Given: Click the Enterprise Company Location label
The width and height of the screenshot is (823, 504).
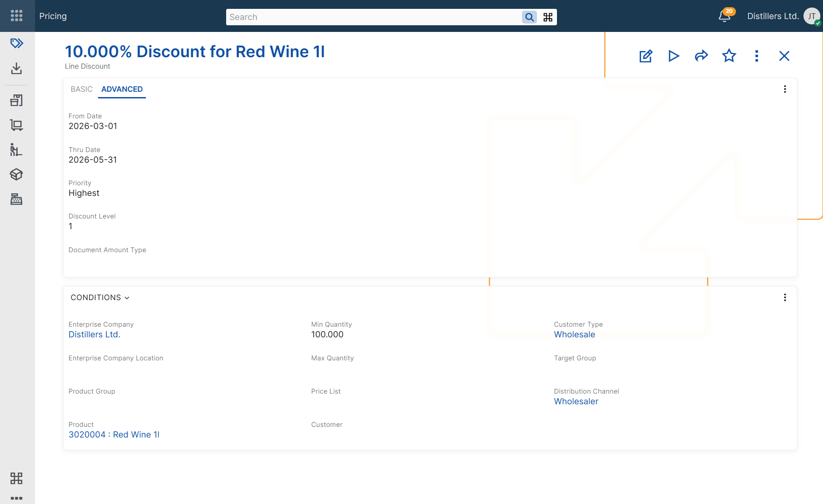Looking at the screenshot, I should (x=116, y=358).
